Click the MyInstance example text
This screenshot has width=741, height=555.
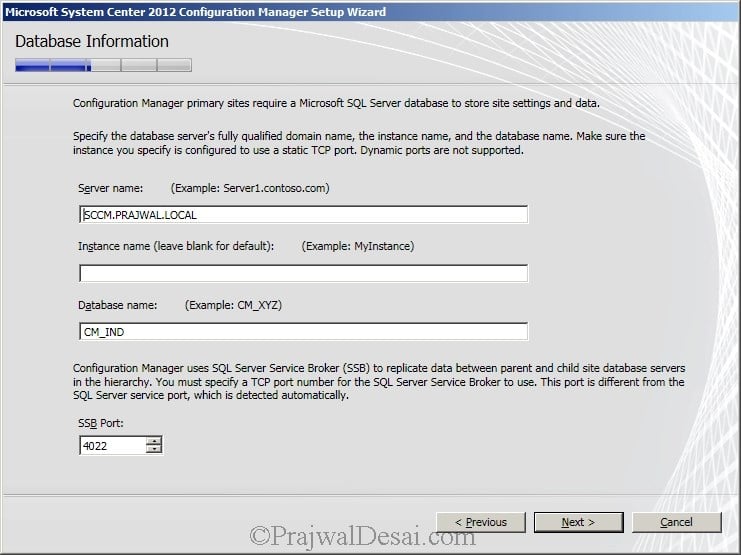pos(358,246)
